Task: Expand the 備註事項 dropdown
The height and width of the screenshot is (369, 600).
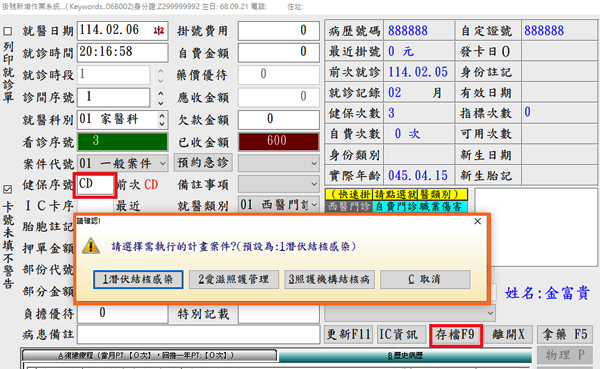Action: pyautogui.click(x=314, y=184)
